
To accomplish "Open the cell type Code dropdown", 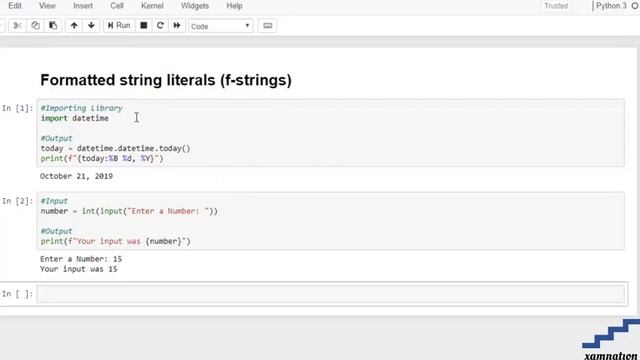I will [x=220, y=26].
